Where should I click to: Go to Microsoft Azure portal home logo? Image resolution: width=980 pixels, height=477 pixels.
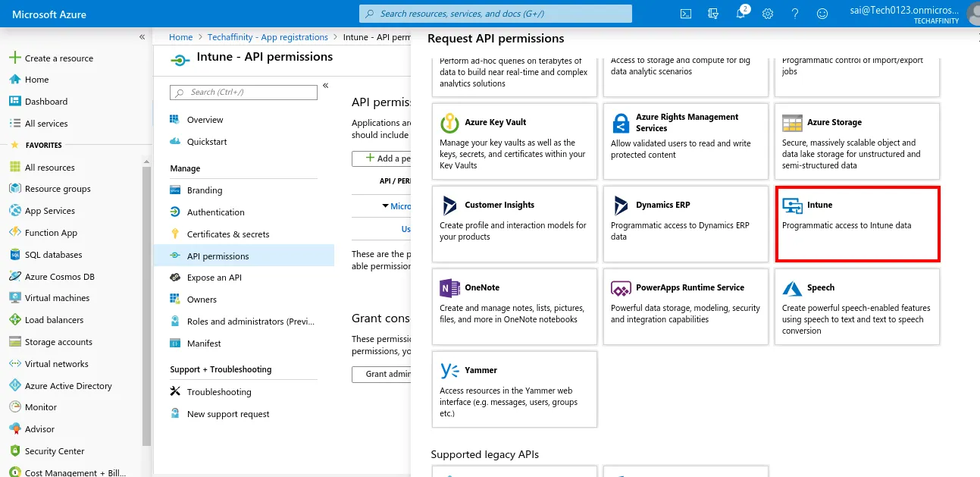tap(49, 14)
